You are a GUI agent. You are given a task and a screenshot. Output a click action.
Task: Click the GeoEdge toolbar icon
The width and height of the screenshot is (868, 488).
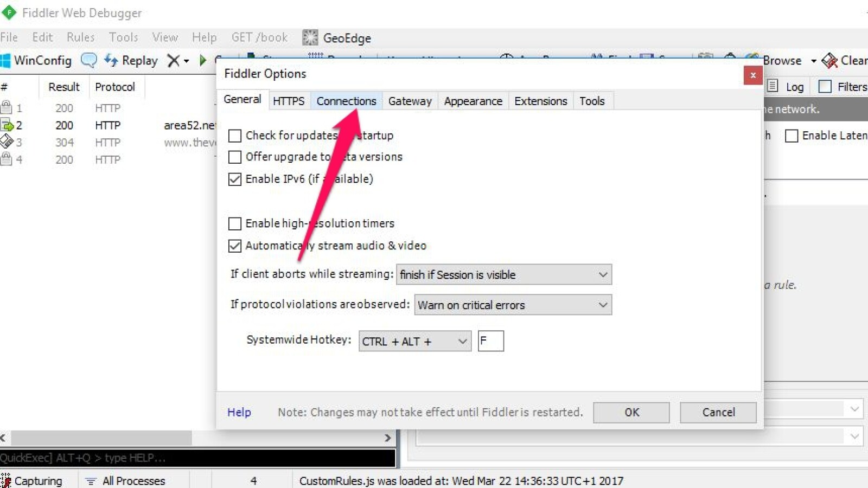310,37
